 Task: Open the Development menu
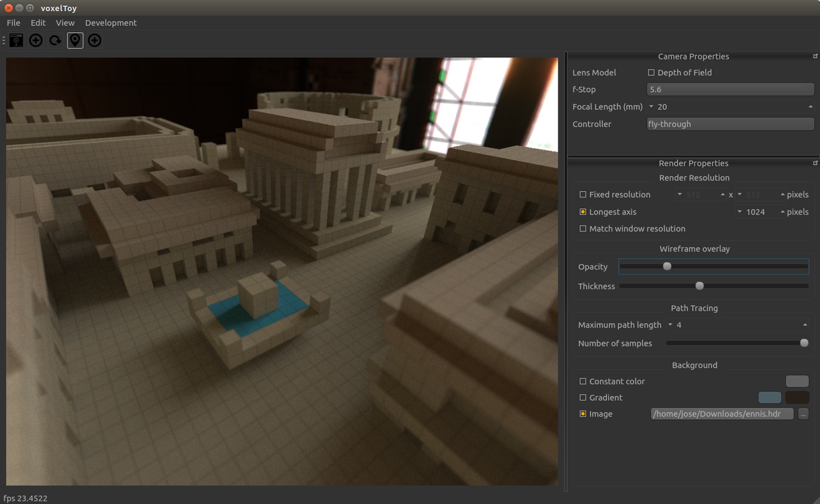[111, 23]
